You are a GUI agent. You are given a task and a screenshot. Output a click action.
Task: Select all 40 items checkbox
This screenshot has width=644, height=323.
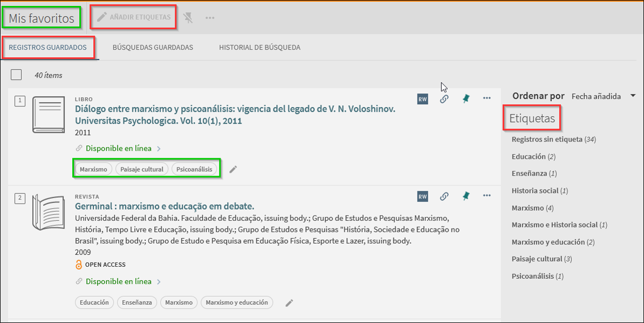click(16, 75)
